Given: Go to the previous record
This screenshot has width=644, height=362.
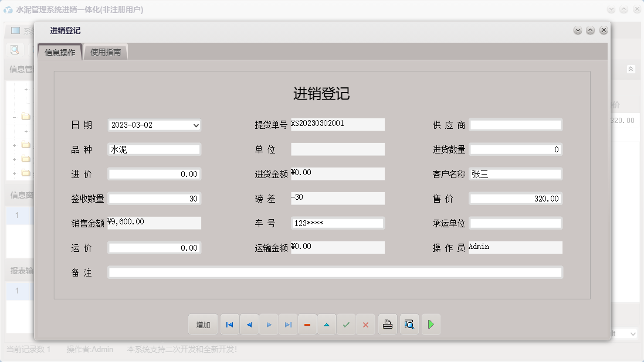Looking at the screenshot, I should pos(249,324).
